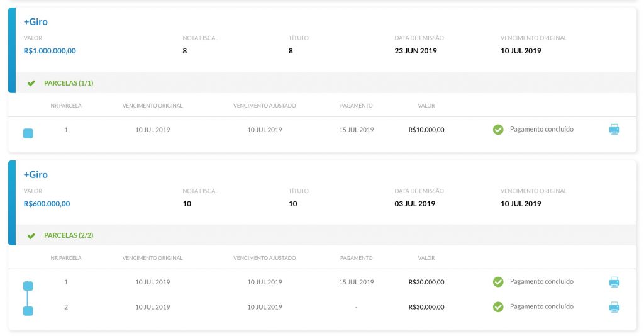Click Pagamento concluído status in first card
This screenshot has height=336, width=644.
(541, 129)
